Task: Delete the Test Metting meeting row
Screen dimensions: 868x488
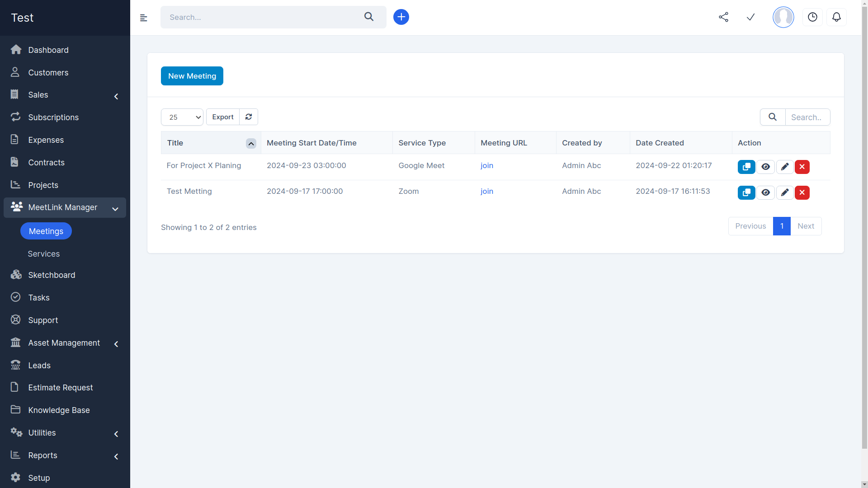Action: click(x=802, y=192)
